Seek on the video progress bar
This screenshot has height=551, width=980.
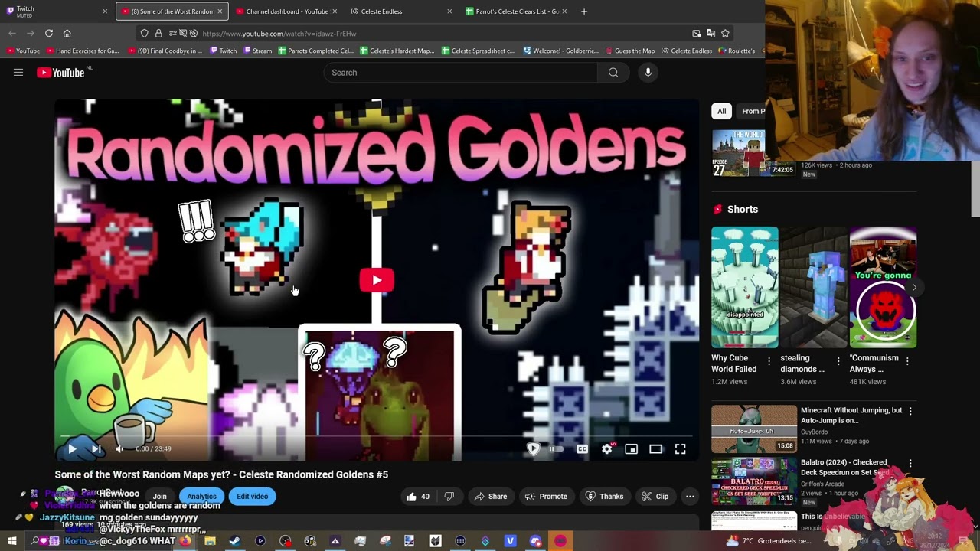pyautogui.click(x=376, y=436)
